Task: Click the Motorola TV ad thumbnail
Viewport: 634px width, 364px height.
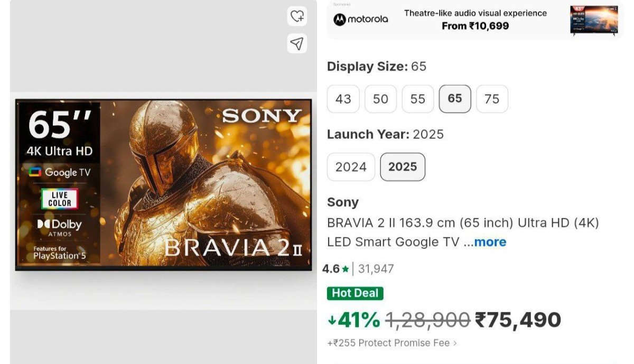Action: pos(594,20)
